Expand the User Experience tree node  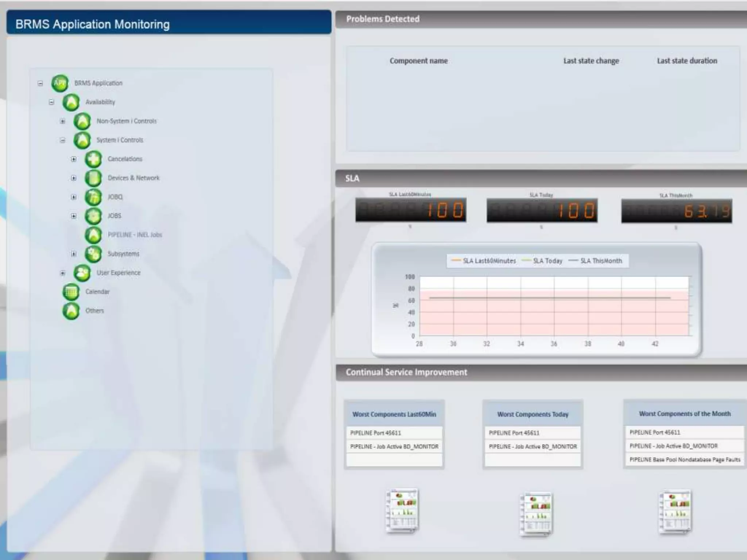point(63,273)
